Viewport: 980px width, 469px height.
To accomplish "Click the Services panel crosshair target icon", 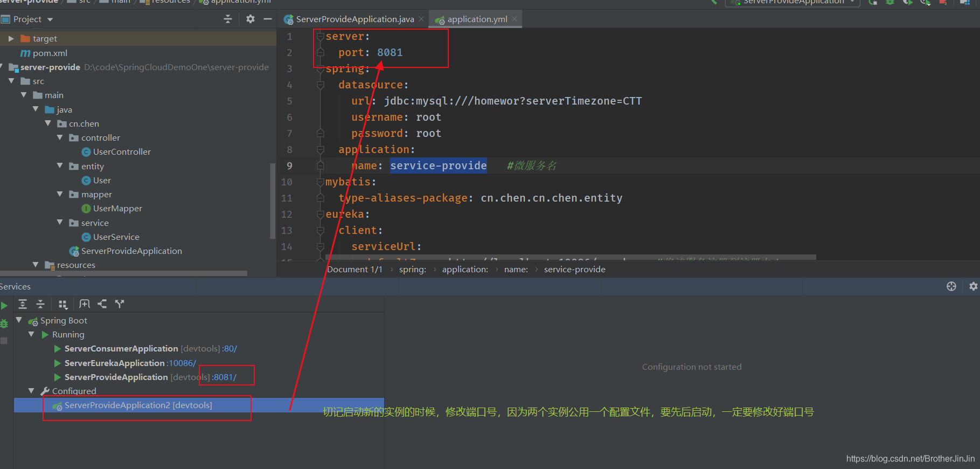I will coord(951,286).
